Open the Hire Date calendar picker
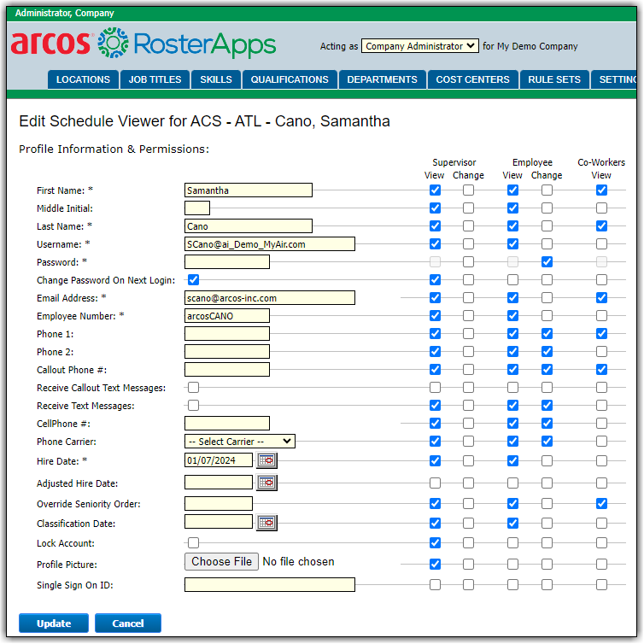The image size is (644, 644). click(x=266, y=460)
